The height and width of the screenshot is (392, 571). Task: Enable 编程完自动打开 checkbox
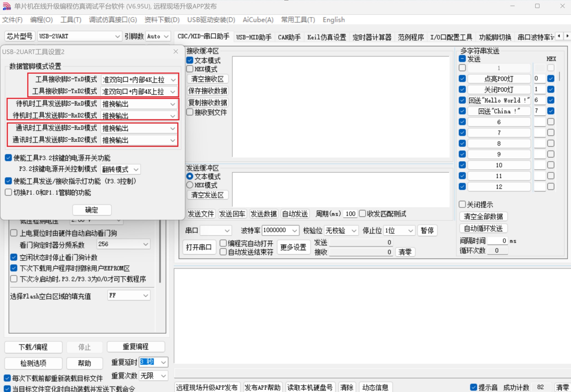[x=223, y=243]
